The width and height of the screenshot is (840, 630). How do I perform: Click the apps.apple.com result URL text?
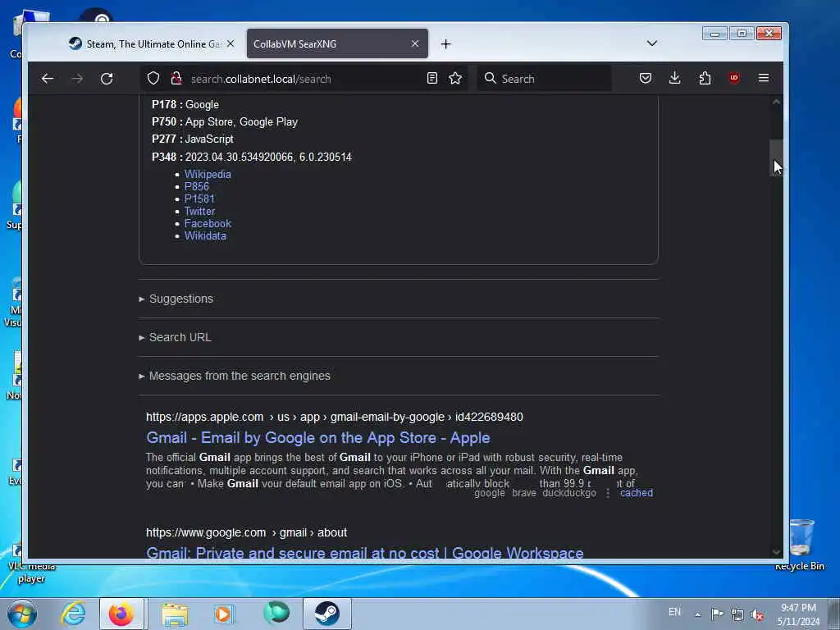335,417
